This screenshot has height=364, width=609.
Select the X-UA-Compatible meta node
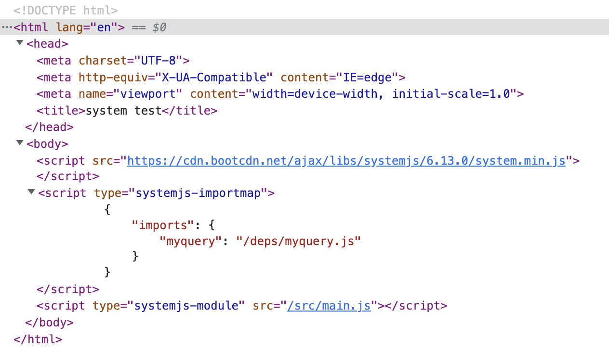tap(221, 77)
